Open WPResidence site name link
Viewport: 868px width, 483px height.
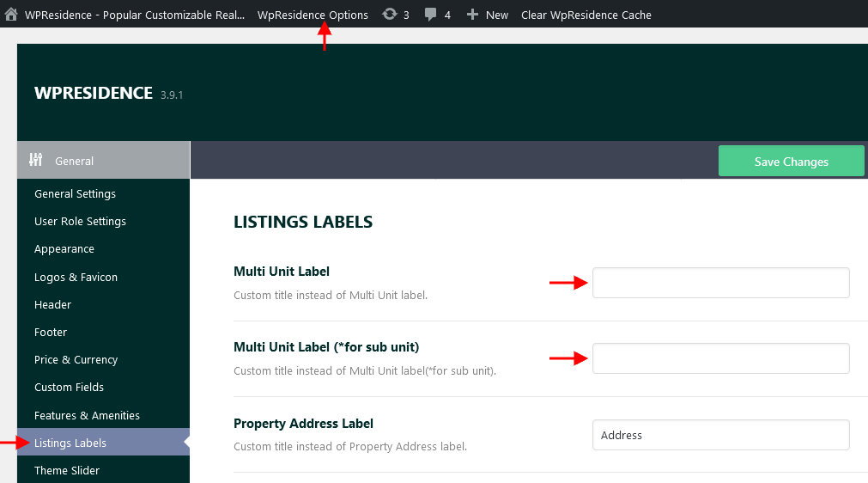click(x=135, y=15)
